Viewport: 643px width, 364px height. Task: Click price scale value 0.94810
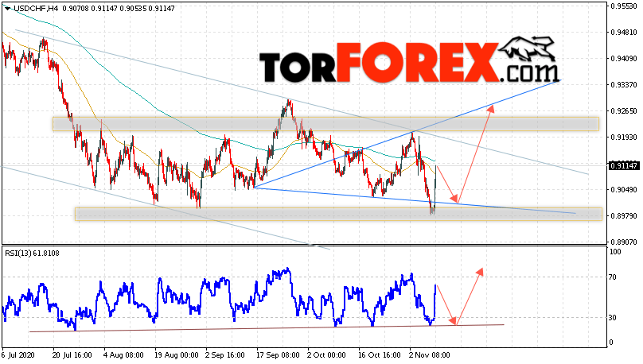click(x=624, y=33)
